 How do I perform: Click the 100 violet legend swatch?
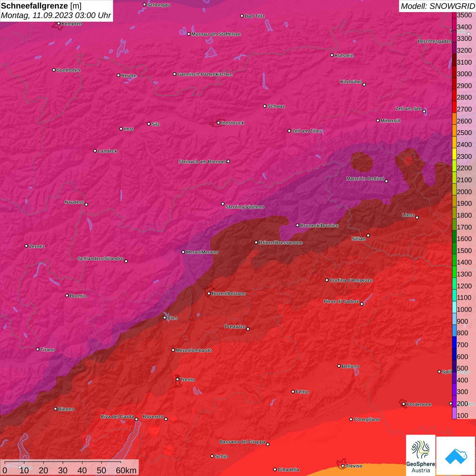point(454,413)
